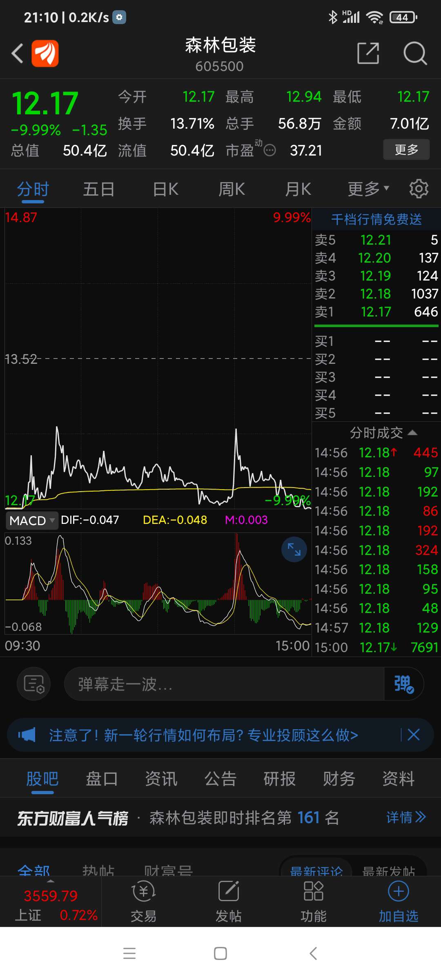Switch to 月K chart tab
Screen dimensions: 441x980
298,189
